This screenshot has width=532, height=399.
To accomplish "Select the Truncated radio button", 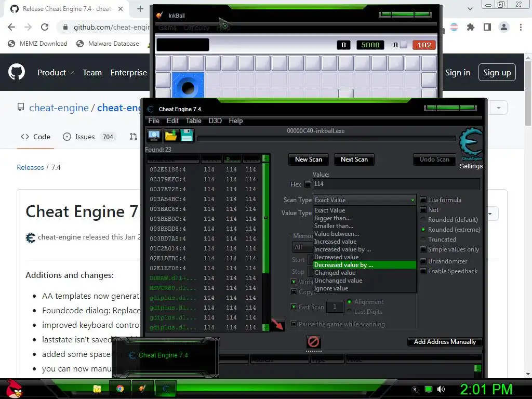I will [x=423, y=239].
